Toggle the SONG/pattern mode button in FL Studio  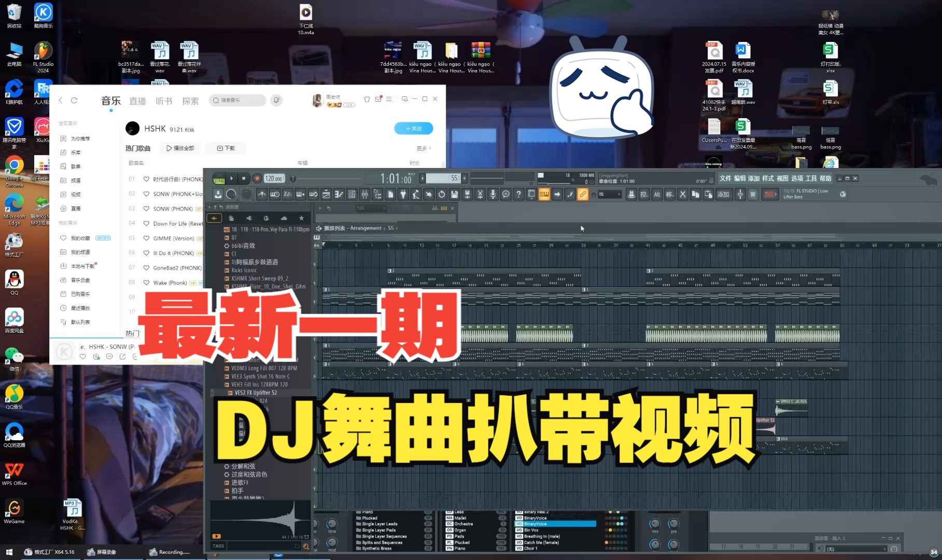pyautogui.click(x=219, y=178)
